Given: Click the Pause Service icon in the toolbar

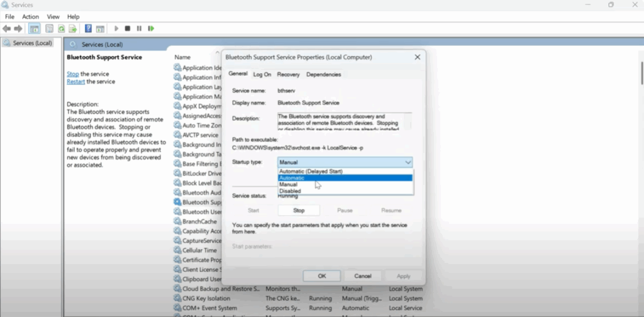Looking at the screenshot, I should coord(139,28).
